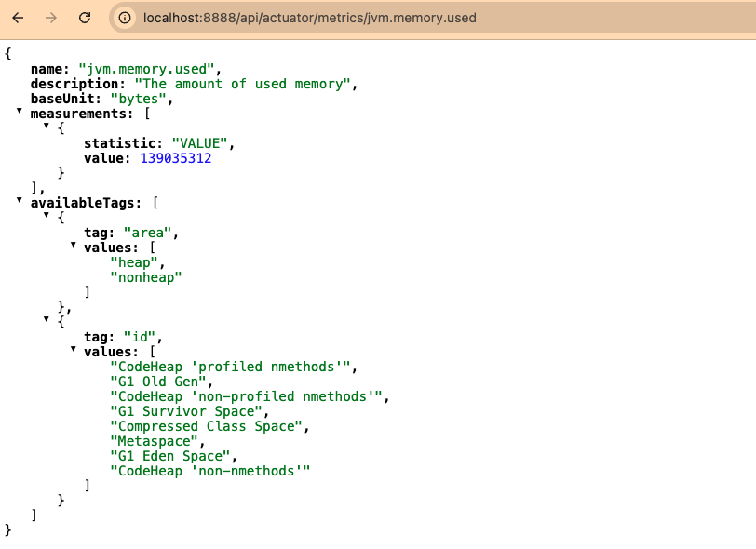
Task: Click "CodeHeap 'non-profiled nmethods'" entry
Action: (247, 396)
